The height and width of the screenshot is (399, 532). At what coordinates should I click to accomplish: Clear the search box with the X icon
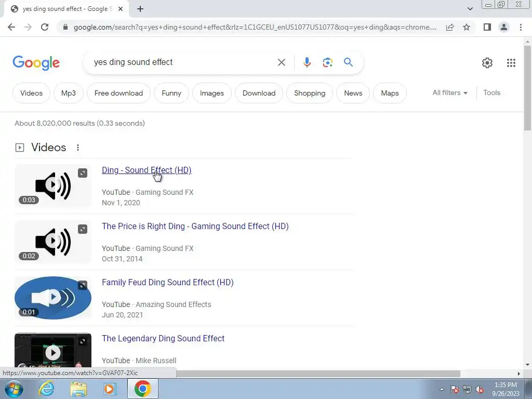[281, 62]
